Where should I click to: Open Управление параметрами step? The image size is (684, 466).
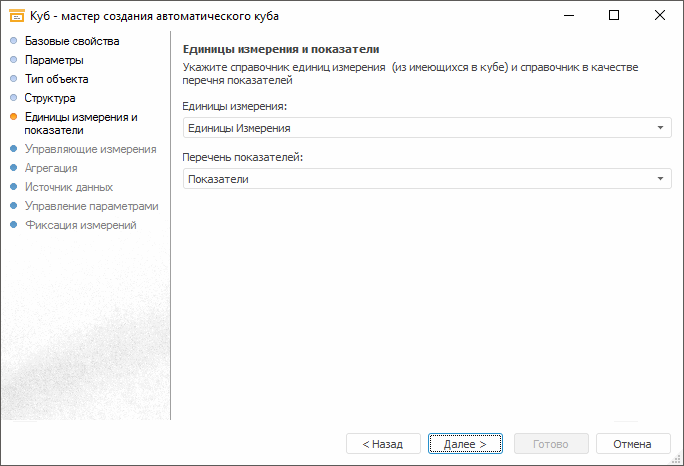pyautogui.click(x=91, y=206)
